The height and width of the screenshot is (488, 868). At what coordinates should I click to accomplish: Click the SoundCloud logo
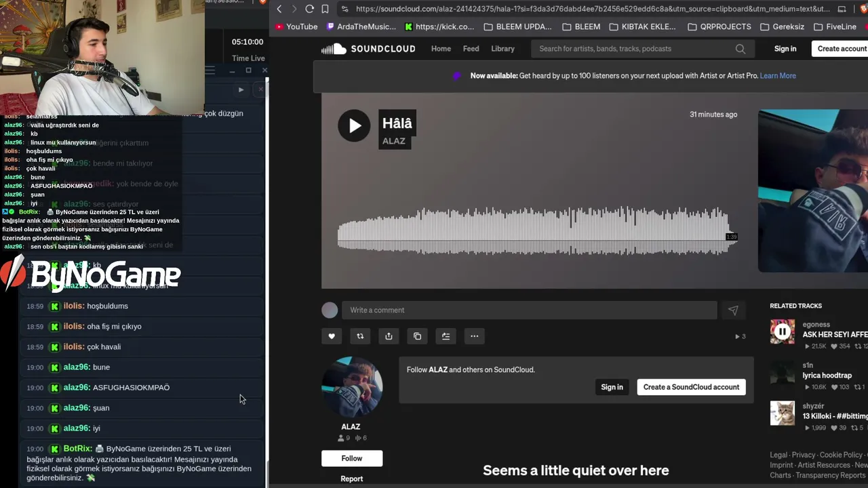pos(368,49)
